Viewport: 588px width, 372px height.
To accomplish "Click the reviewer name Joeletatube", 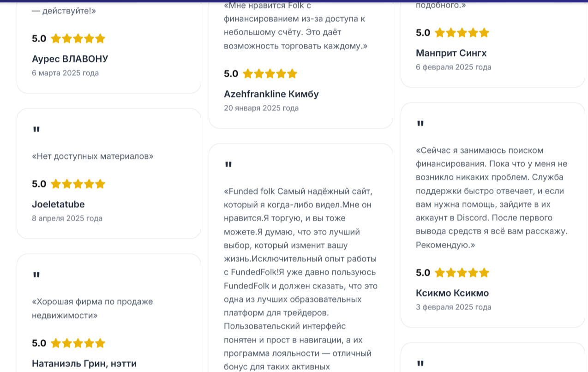I will tap(58, 204).
